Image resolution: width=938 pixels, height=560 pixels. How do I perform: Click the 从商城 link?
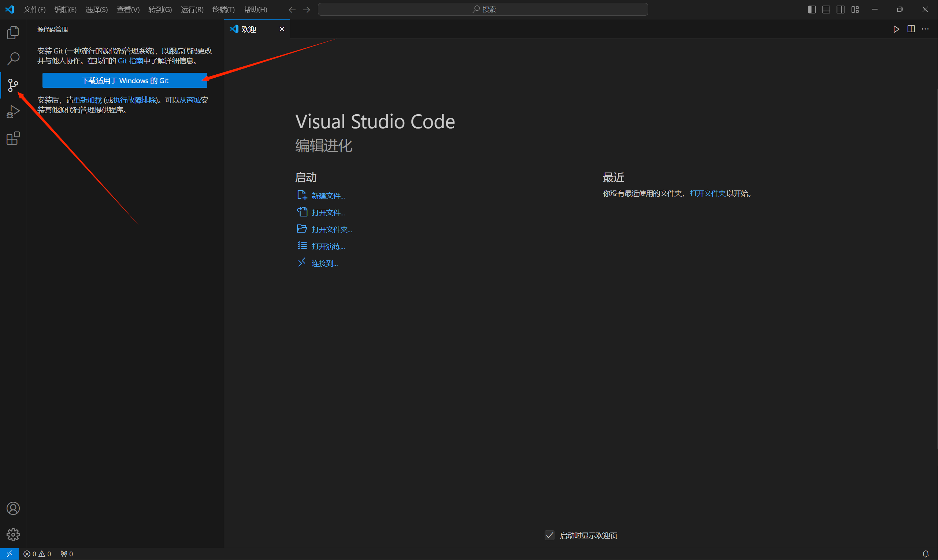[190, 100]
